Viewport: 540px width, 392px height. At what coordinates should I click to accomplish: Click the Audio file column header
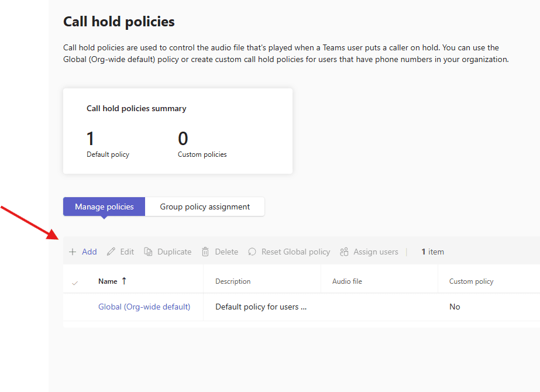[x=347, y=281]
